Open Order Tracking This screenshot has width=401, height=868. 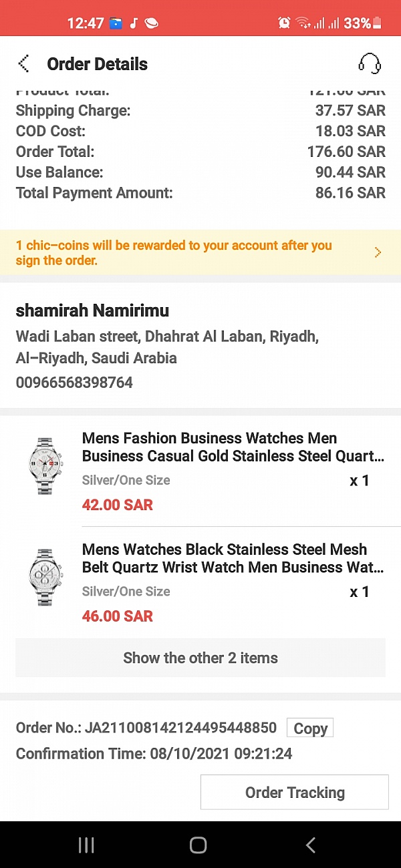coord(295,793)
